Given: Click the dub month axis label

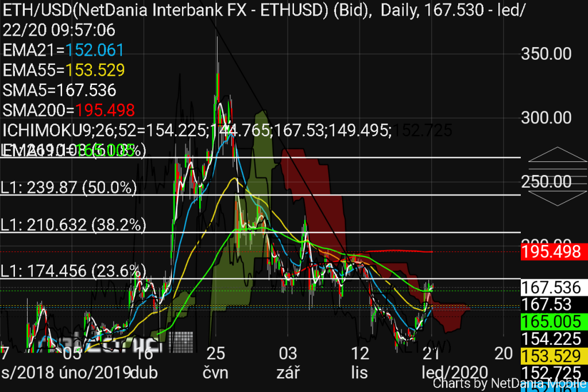Looking at the screenshot, I should (x=144, y=373).
